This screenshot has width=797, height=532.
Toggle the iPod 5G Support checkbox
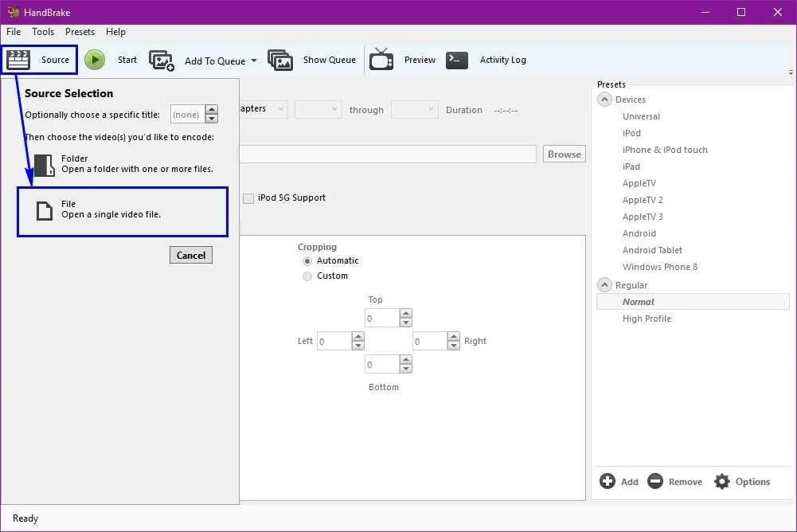[248, 198]
